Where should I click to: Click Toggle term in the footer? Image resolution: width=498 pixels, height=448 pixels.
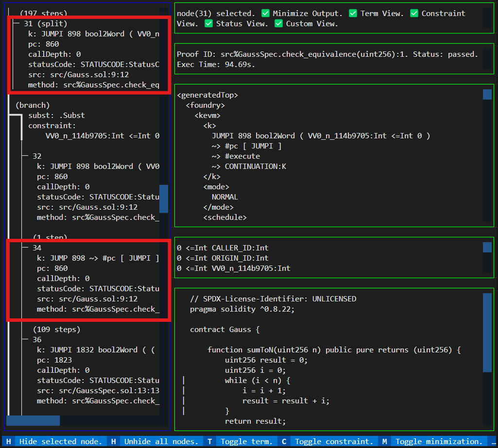pyautogui.click(x=246, y=441)
